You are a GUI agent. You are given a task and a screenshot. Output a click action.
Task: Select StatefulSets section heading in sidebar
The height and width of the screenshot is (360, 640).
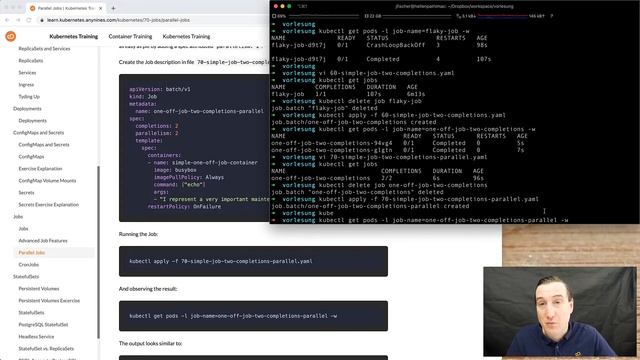(26, 277)
